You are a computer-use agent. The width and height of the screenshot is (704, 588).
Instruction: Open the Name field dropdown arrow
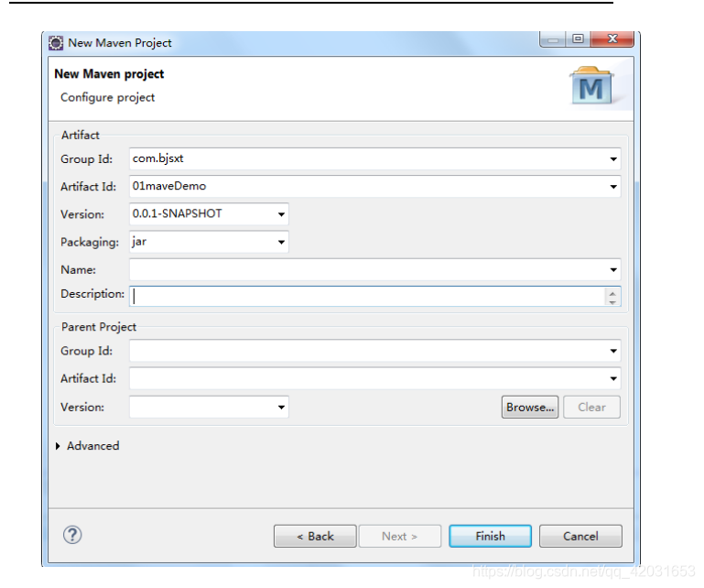pos(612,270)
